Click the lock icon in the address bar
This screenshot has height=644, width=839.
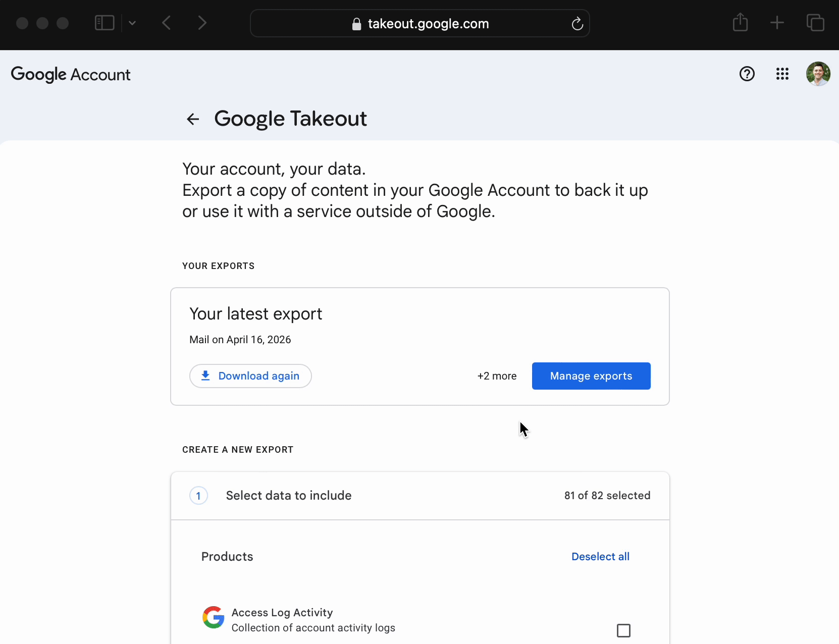pos(356,24)
